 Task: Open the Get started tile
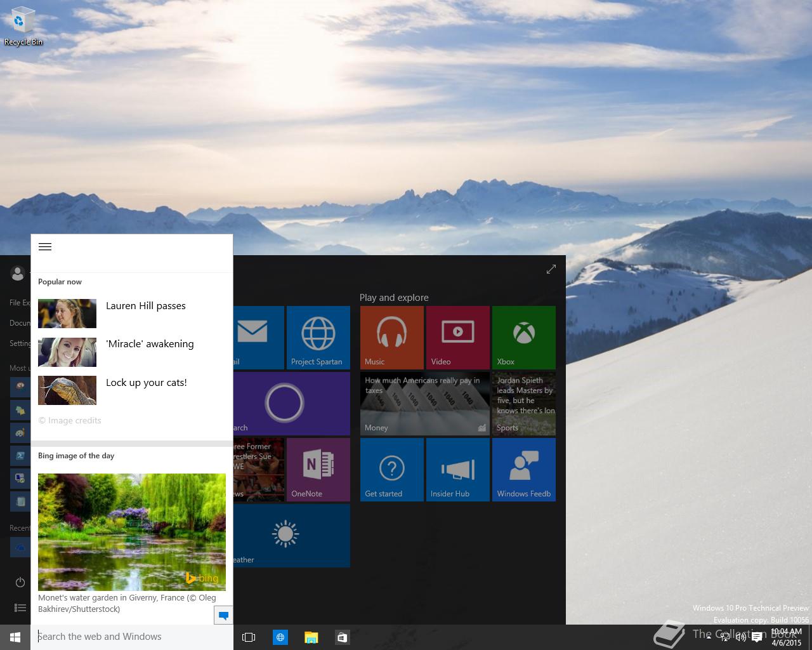click(x=392, y=470)
